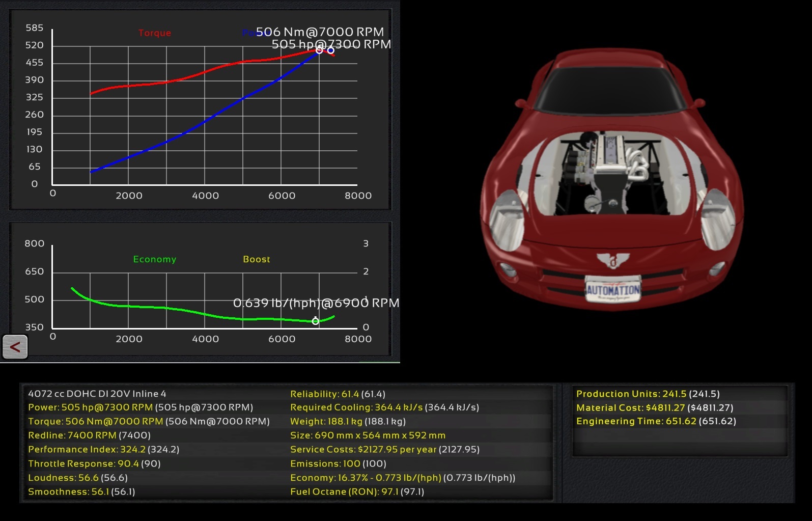Viewport: 812px width, 521px height.
Task: Click the best economy marker on the green curve
Action: (x=315, y=321)
